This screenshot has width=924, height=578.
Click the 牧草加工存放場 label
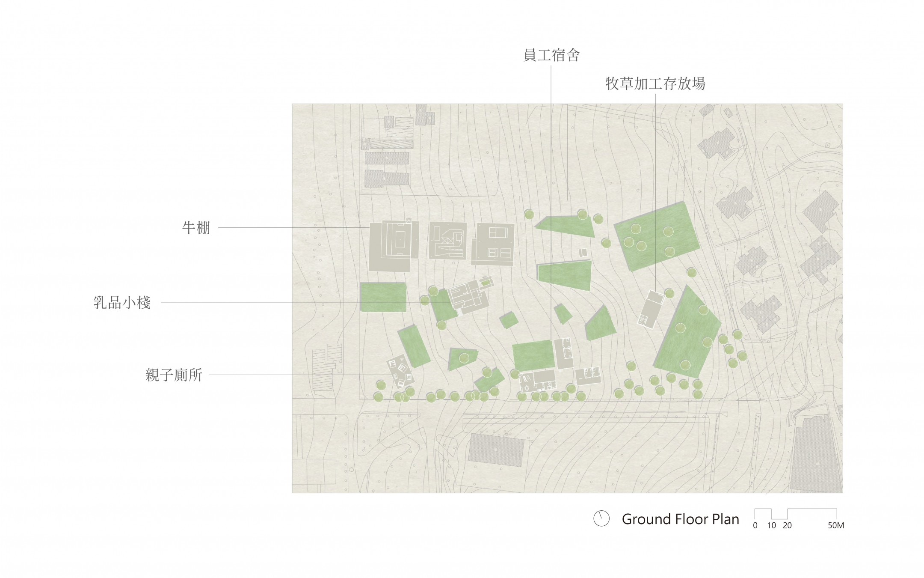coord(655,84)
